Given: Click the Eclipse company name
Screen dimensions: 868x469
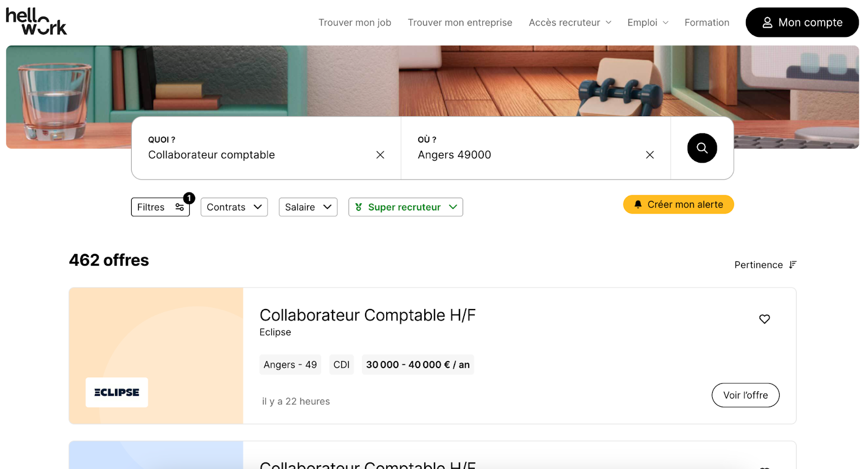Looking at the screenshot, I should click(x=275, y=332).
